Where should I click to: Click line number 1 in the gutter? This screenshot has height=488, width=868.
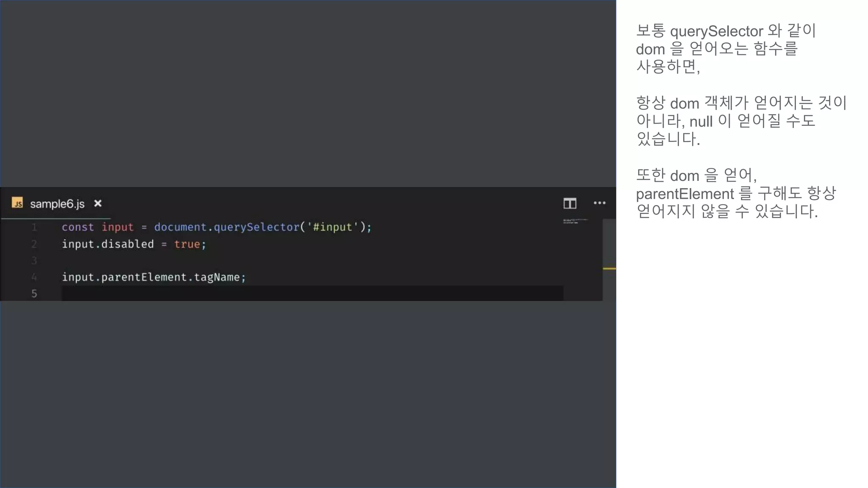[34, 227]
